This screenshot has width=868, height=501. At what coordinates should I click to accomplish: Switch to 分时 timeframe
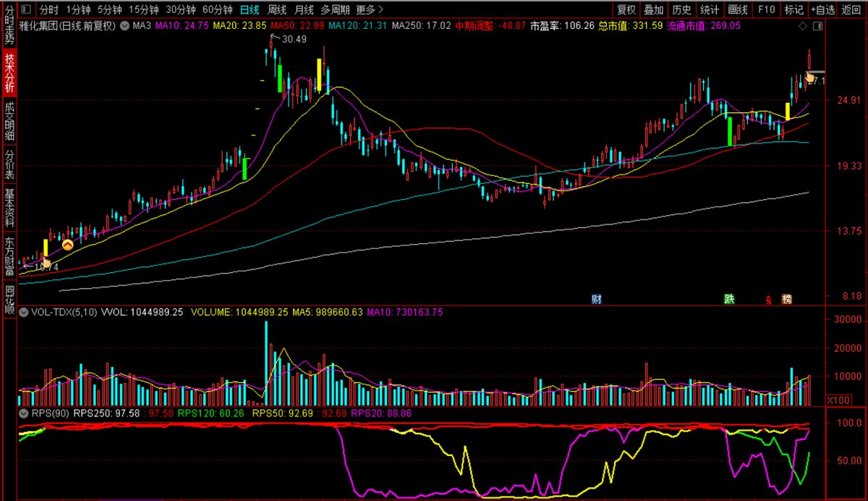point(49,9)
